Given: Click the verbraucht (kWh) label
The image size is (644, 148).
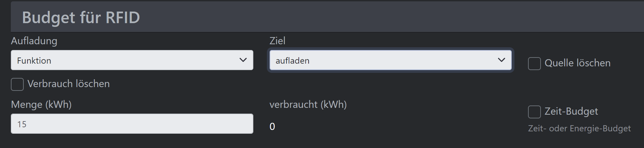Looking at the screenshot, I should tap(308, 104).
